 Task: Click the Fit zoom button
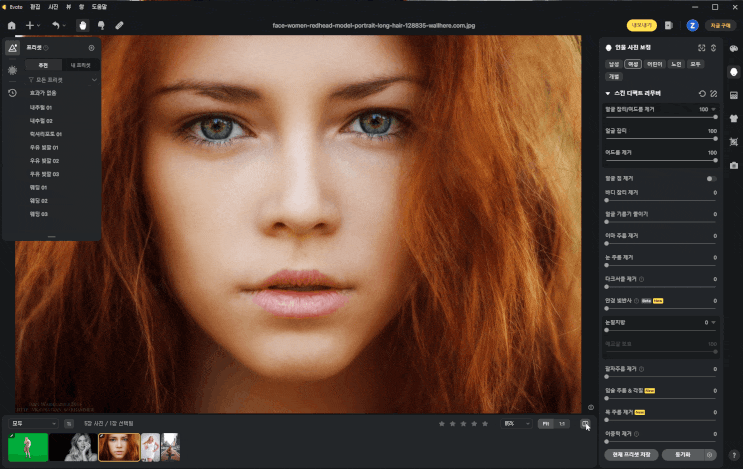546,424
